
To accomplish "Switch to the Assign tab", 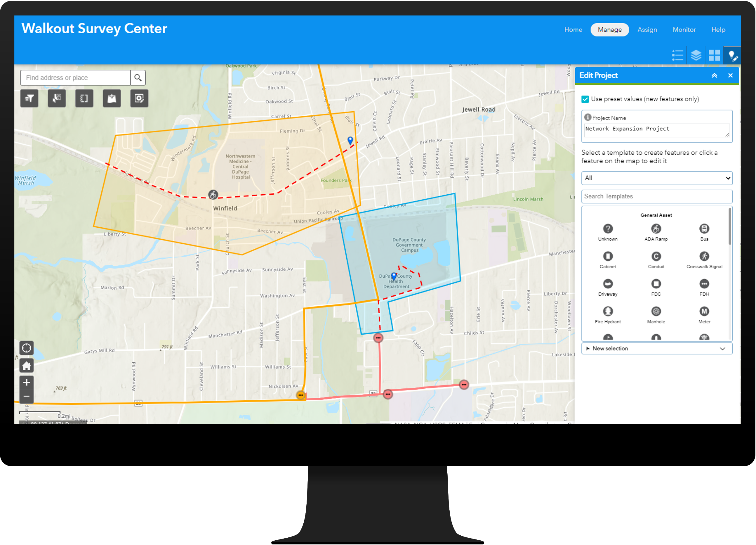I will click(647, 30).
